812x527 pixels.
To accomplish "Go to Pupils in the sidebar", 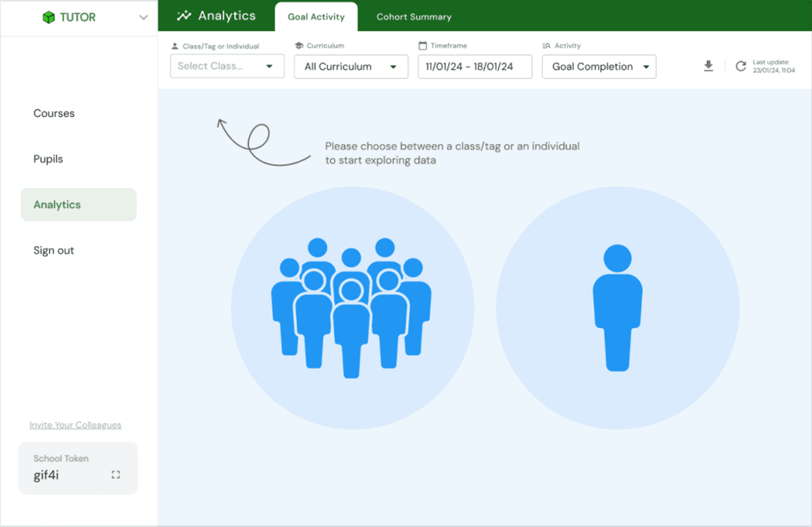I will tap(48, 159).
